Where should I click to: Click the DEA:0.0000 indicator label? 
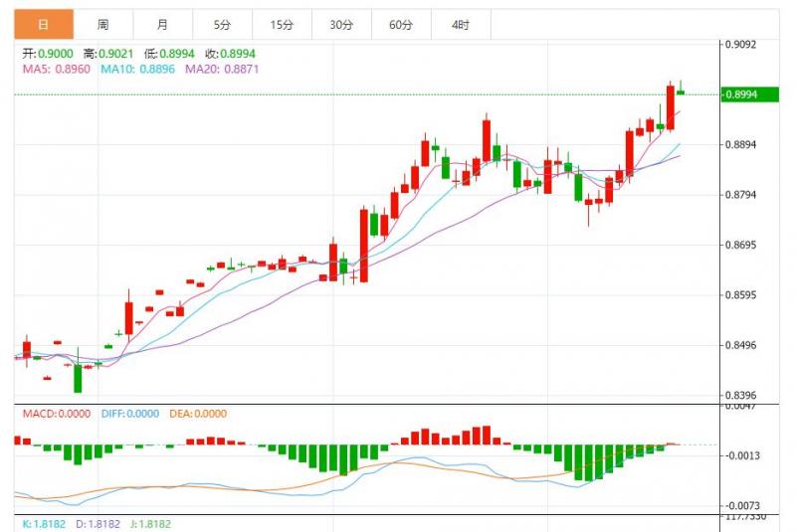198,414
